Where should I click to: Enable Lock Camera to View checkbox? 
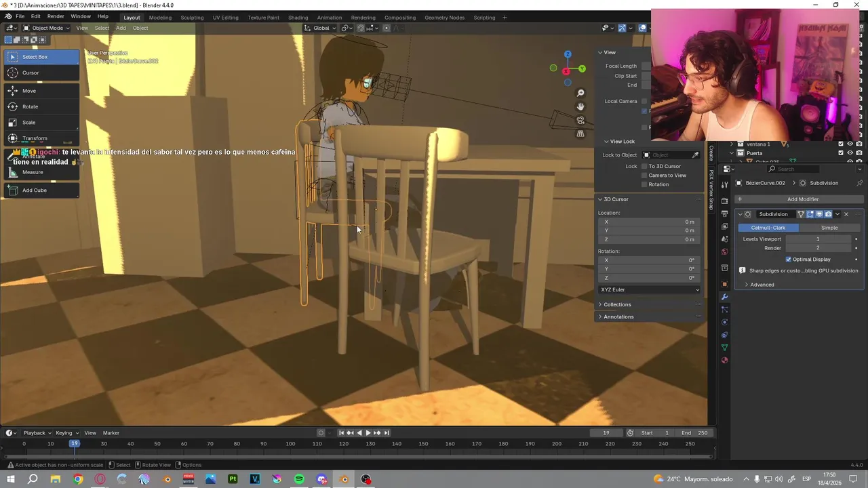tap(644, 176)
